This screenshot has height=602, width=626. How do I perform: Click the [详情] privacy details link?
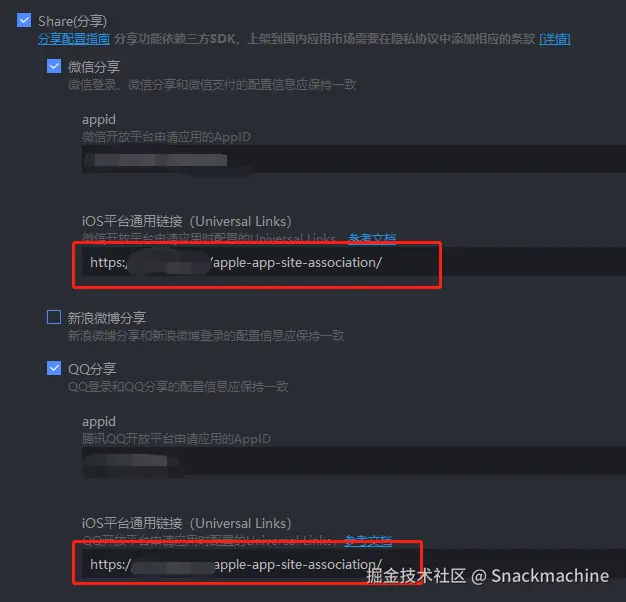click(x=555, y=39)
